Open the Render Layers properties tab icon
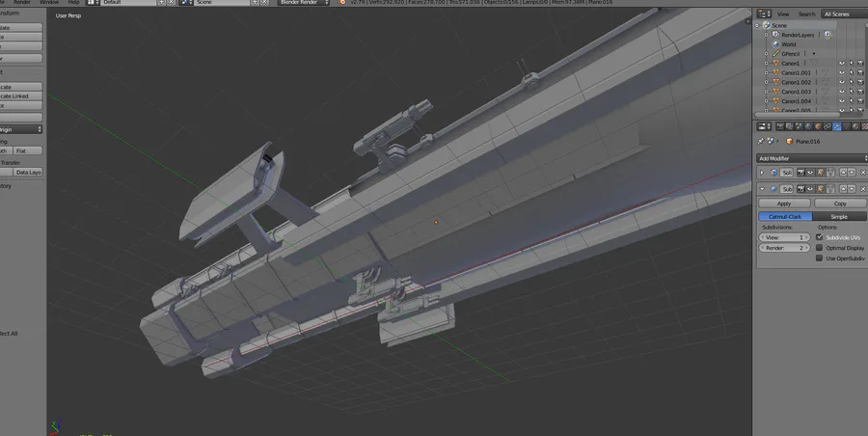Image resolution: width=868 pixels, height=436 pixels. point(789,126)
